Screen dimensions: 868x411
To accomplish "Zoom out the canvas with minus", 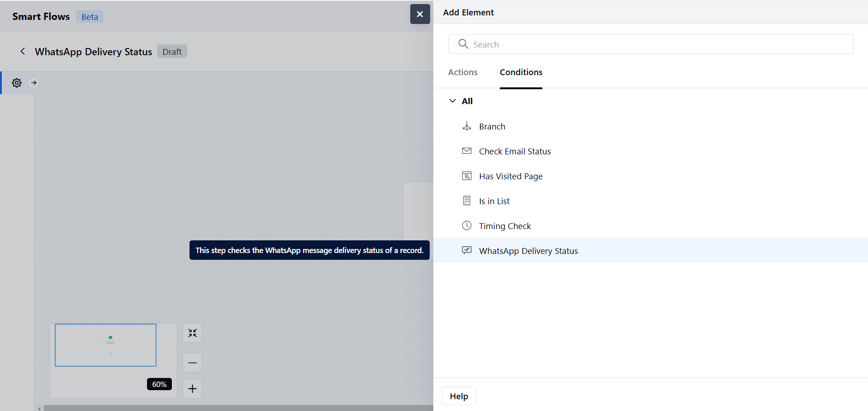I will point(192,363).
